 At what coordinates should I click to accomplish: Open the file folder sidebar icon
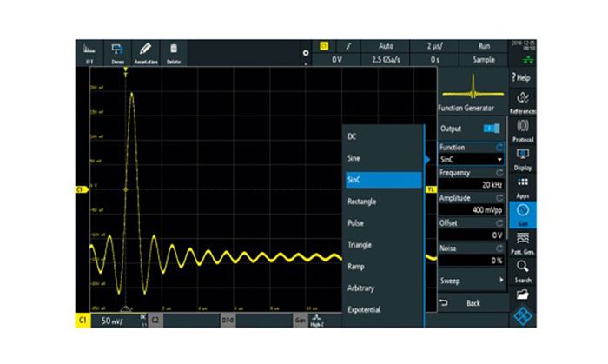(522, 295)
